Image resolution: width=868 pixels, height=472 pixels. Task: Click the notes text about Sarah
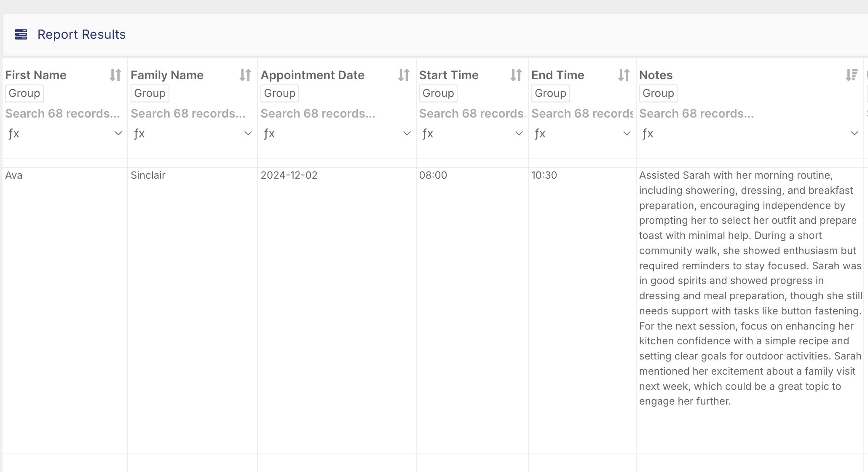click(750, 288)
